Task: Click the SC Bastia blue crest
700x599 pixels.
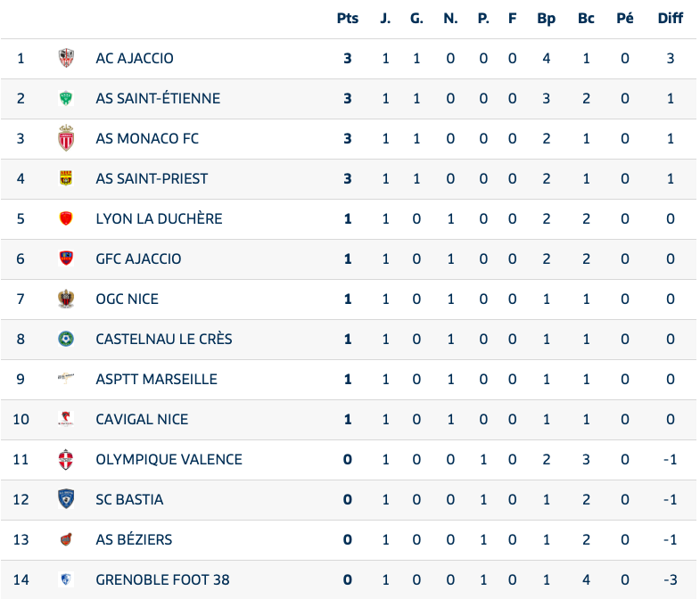Action: [x=66, y=500]
